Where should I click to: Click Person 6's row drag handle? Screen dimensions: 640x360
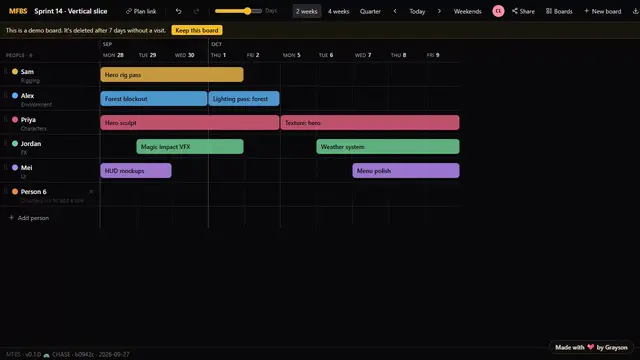(x=5, y=191)
